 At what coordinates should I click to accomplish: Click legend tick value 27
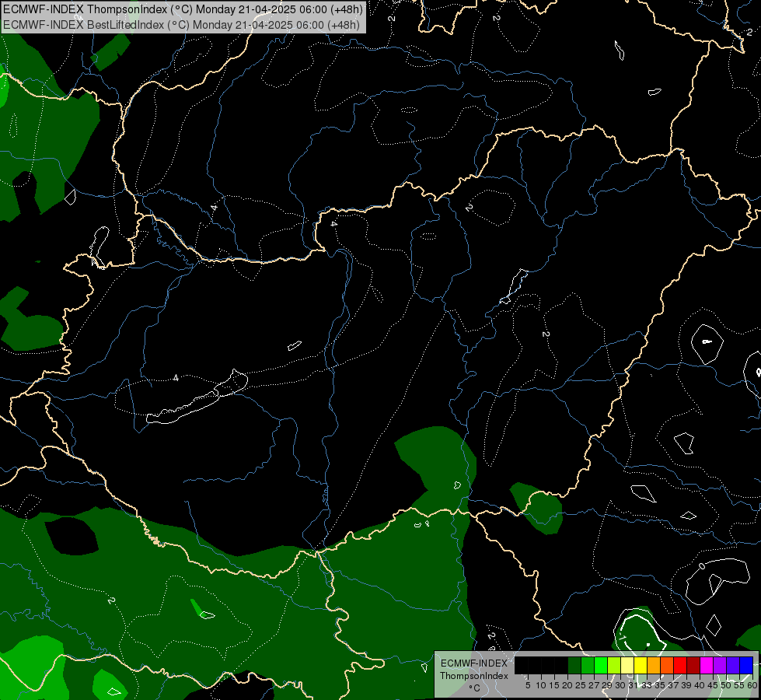point(594,685)
